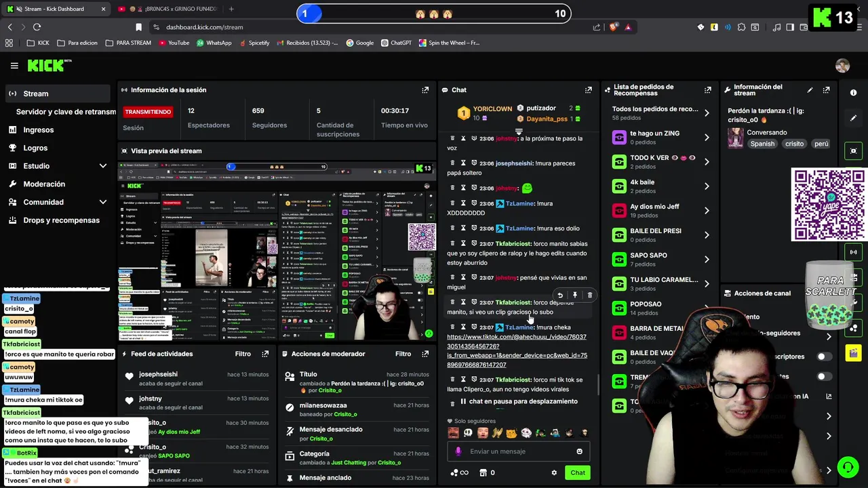Open the green headset support bubble

point(847,467)
